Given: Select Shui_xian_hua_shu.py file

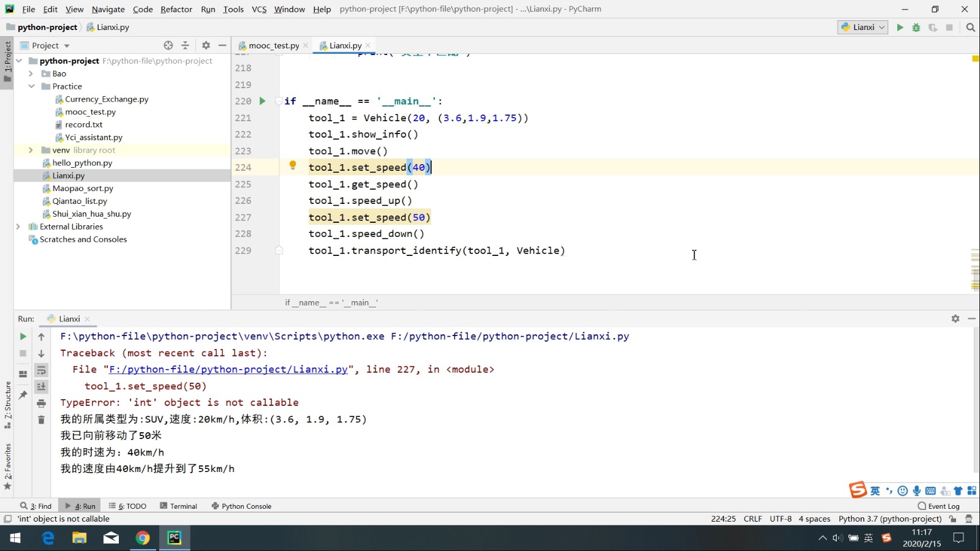Looking at the screenshot, I should pyautogui.click(x=91, y=214).
